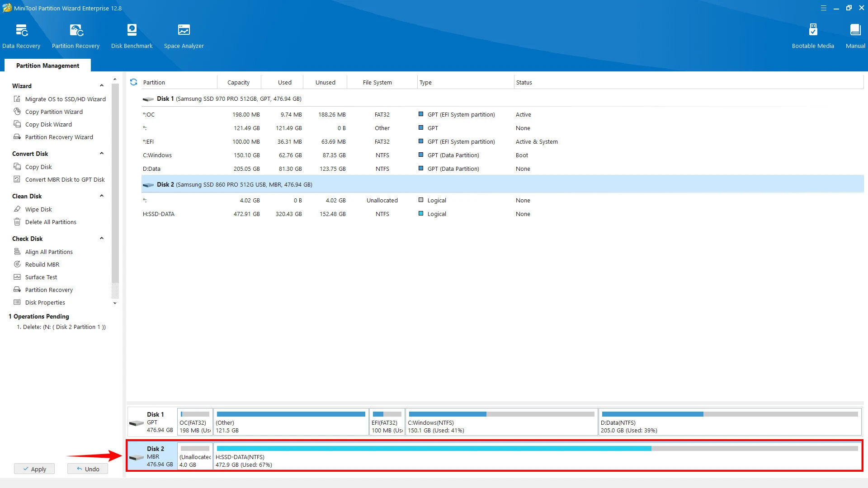
Task: Click the refresh icon beside Partition header
Action: click(x=134, y=82)
